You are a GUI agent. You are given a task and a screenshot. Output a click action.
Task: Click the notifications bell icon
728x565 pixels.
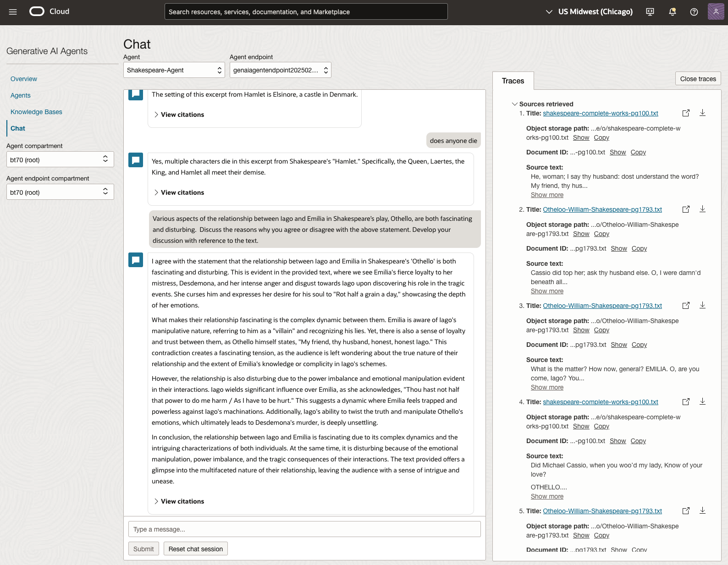[672, 12]
